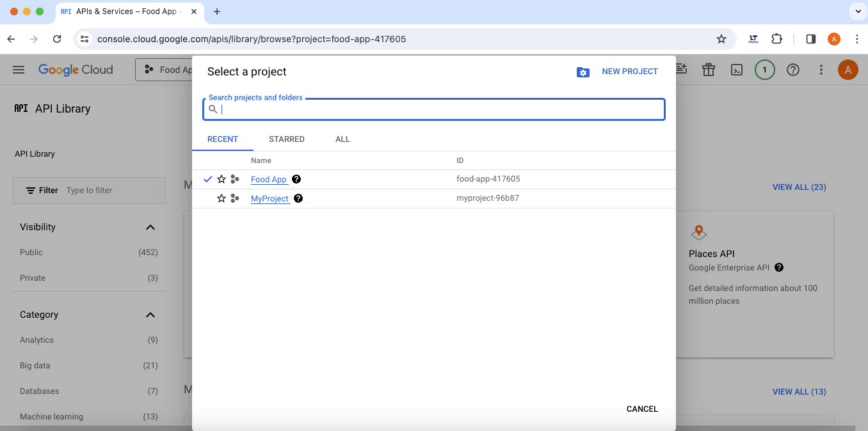
Task: Click the NEW PROJECT folder icon
Action: point(583,72)
